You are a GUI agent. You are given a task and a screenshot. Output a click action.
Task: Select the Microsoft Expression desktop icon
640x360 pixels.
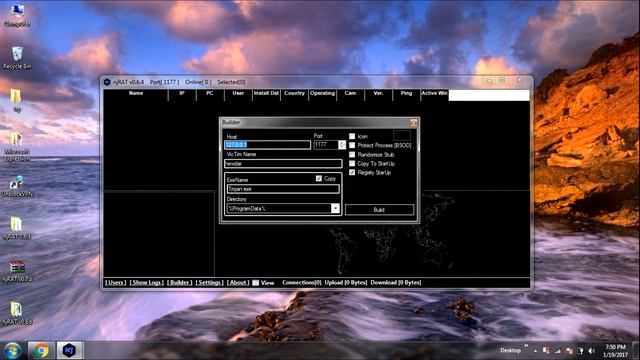tap(16, 146)
